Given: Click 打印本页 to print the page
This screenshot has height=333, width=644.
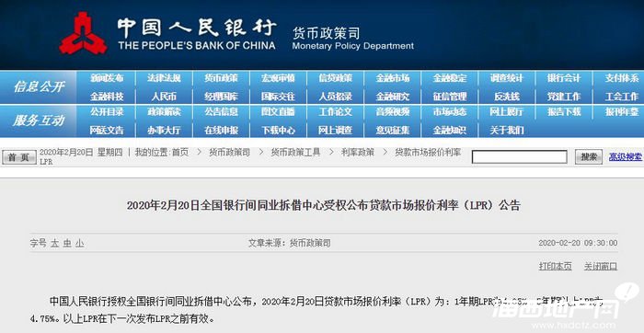Looking at the screenshot, I should pyautogui.click(x=556, y=266).
